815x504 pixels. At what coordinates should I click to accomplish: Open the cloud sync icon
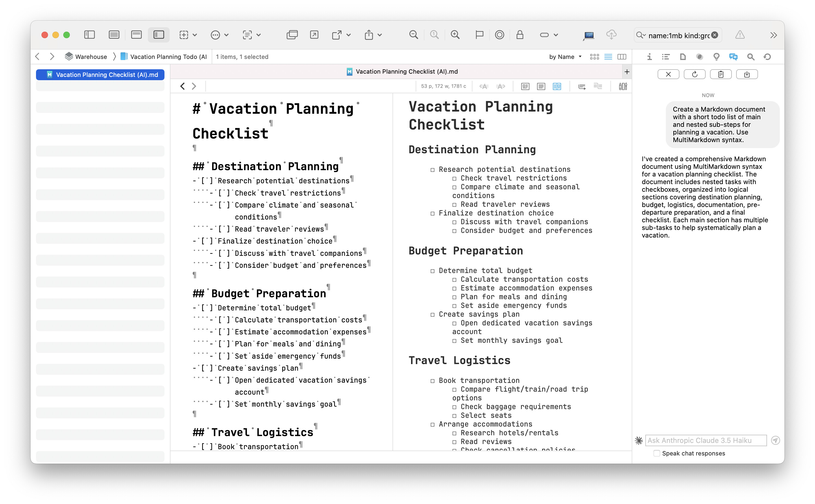pos(611,35)
